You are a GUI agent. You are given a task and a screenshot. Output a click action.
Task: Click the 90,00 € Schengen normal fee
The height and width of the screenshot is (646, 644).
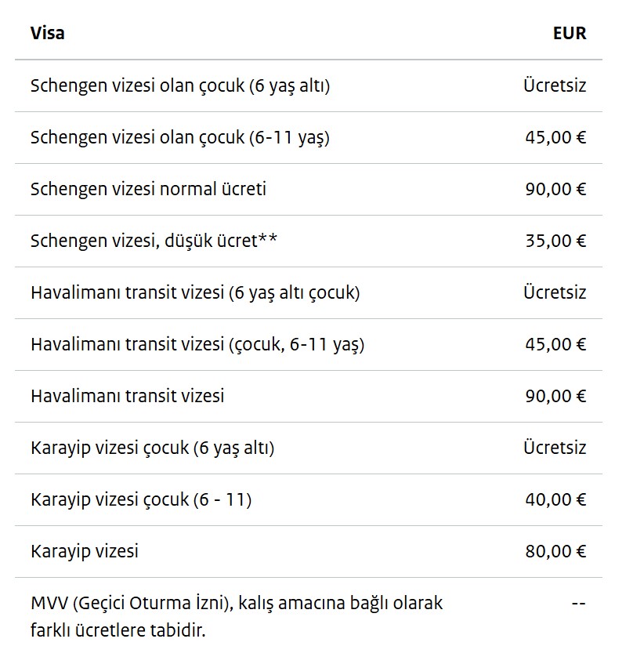coord(555,189)
